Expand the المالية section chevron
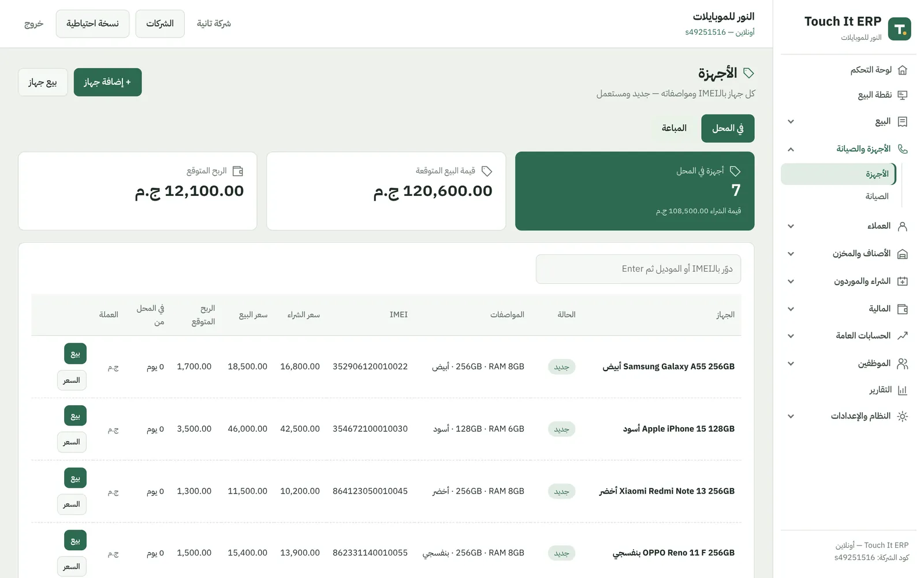 point(791,309)
